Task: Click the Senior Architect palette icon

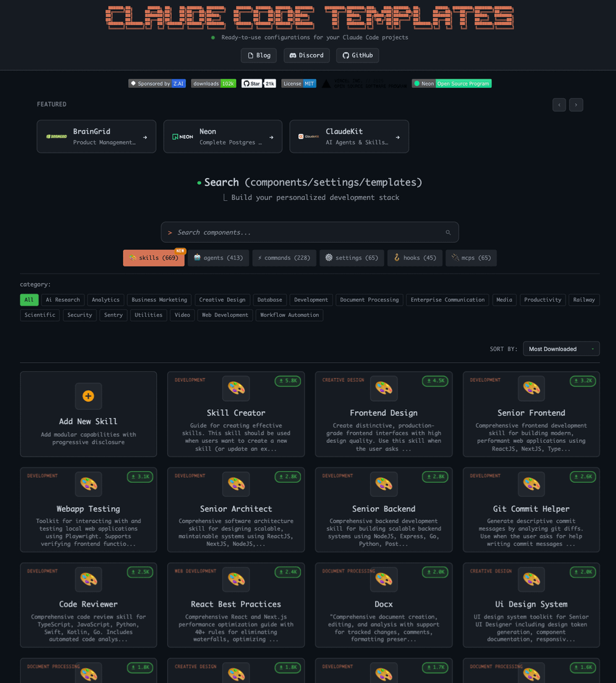Action: [236, 484]
